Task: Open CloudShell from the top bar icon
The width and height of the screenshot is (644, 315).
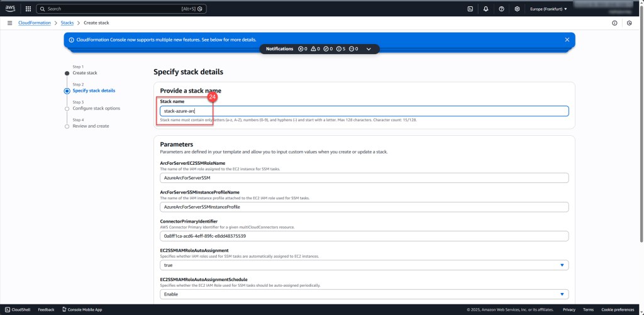Action: (x=470, y=9)
